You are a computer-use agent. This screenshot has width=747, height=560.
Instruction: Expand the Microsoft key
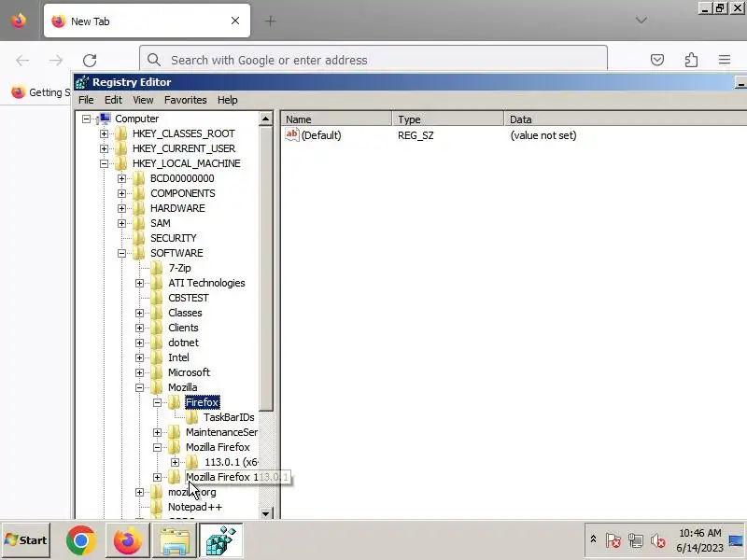[139, 372]
